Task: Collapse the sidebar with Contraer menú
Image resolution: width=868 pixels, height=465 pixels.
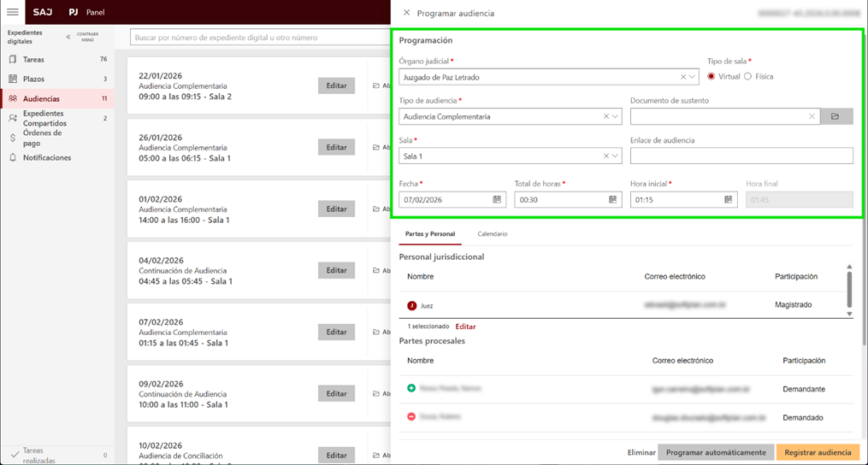Action: [x=69, y=37]
